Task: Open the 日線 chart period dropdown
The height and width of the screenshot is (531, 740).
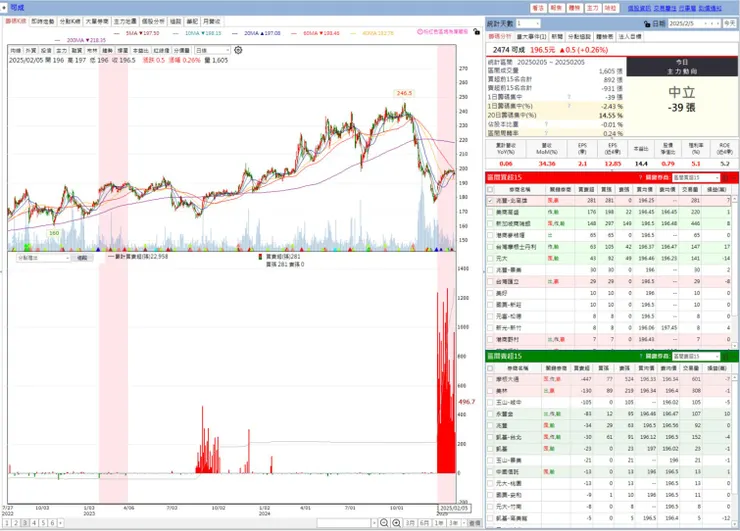Action: (212, 50)
